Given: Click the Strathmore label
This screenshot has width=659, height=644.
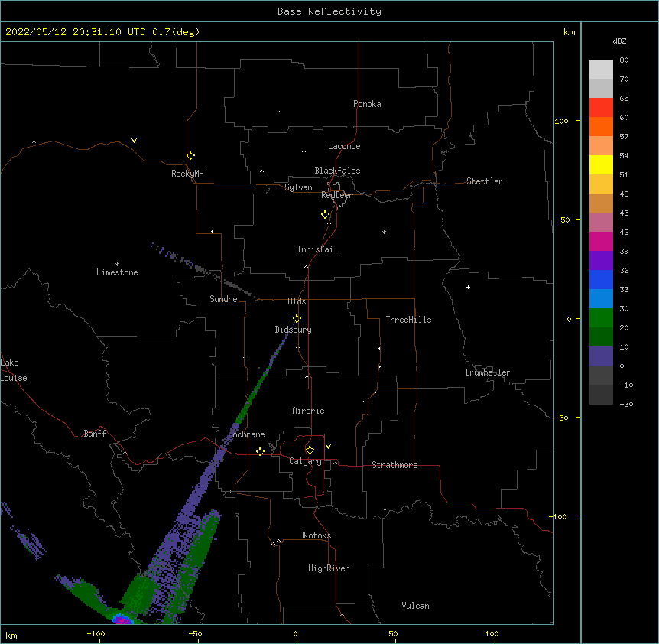Looking at the screenshot, I should (394, 465).
